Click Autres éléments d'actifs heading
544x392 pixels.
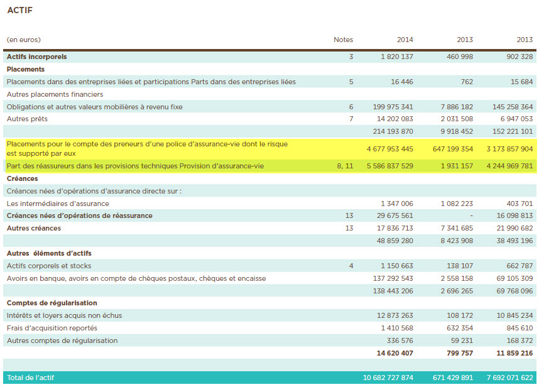[49, 254]
